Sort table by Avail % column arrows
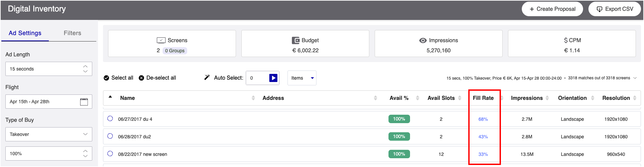 pyautogui.click(x=417, y=98)
